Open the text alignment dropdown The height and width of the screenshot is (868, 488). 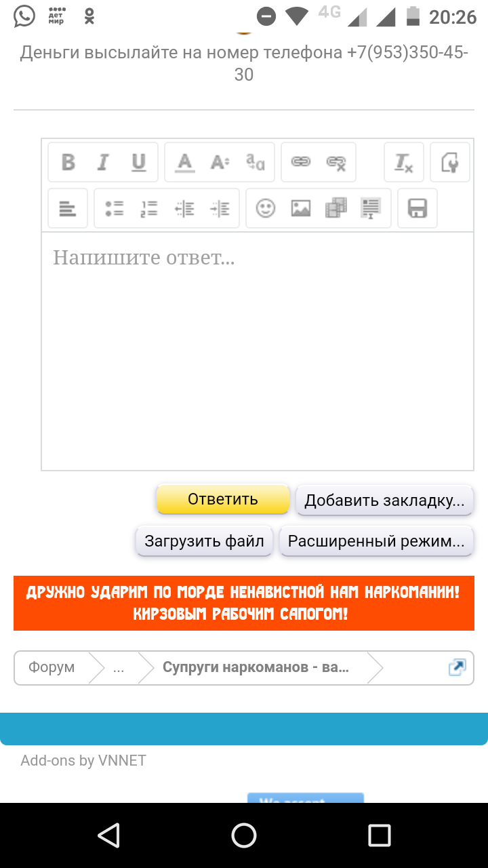[68, 209]
